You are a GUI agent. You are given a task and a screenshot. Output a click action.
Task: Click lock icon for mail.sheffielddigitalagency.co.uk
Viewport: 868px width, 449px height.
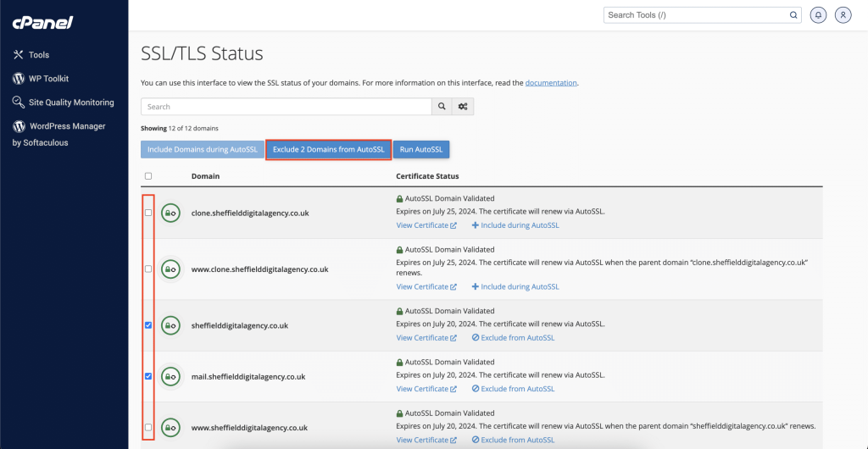pos(171,376)
